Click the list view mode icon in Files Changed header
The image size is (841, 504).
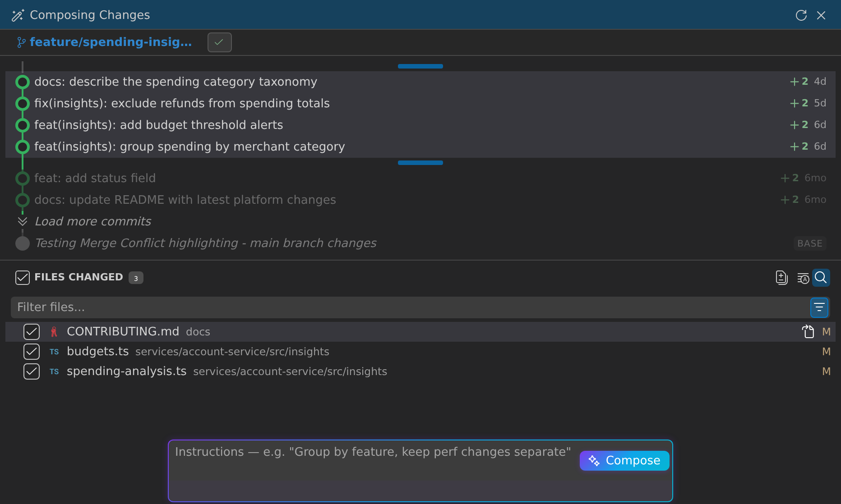[803, 279]
